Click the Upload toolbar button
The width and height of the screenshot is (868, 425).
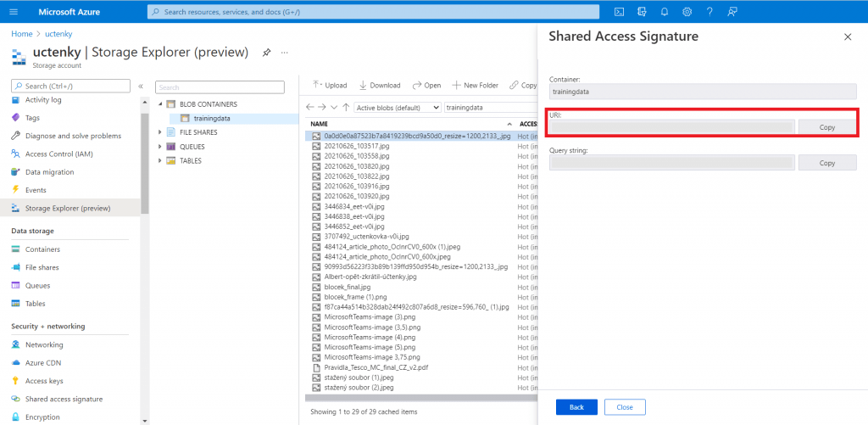(x=330, y=85)
